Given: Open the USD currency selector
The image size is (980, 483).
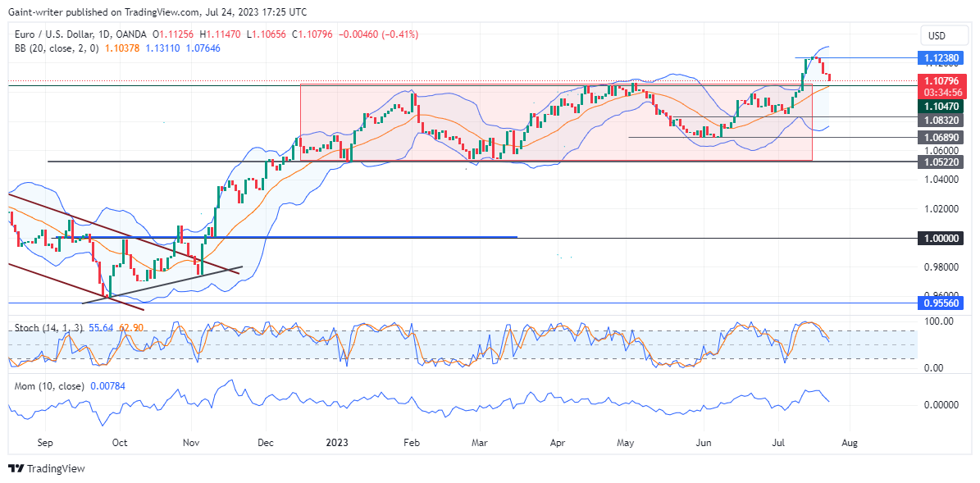Looking at the screenshot, I should click(x=945, y=35).
